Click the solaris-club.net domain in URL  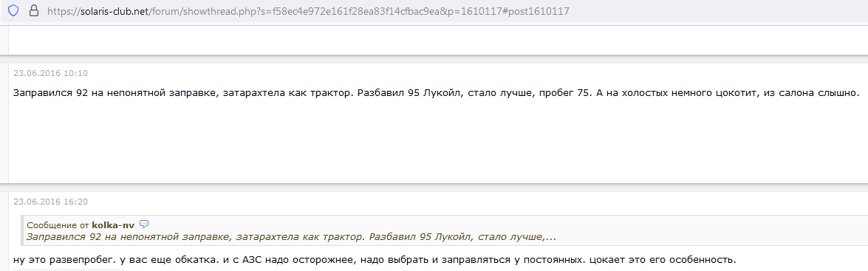coord(114,11)
